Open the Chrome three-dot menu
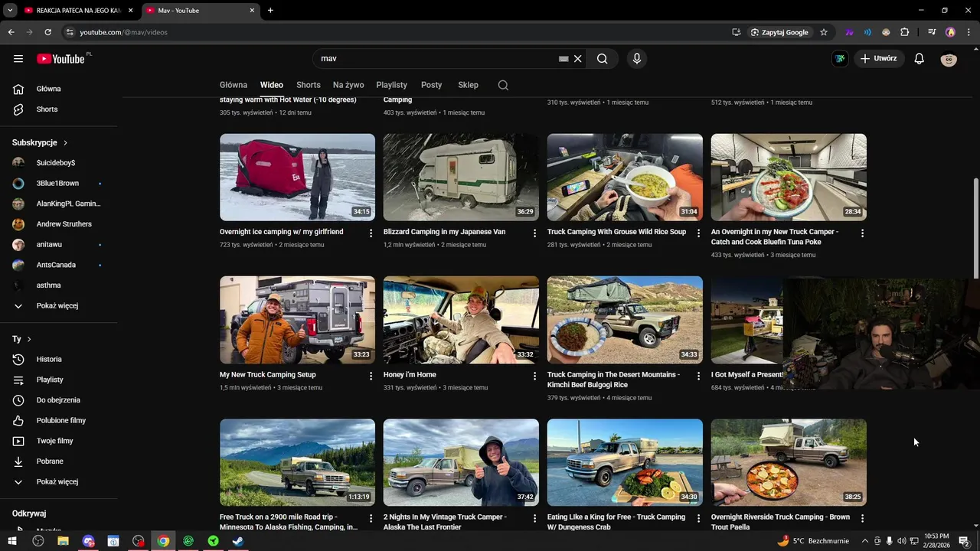 click(x=969, y=32)
